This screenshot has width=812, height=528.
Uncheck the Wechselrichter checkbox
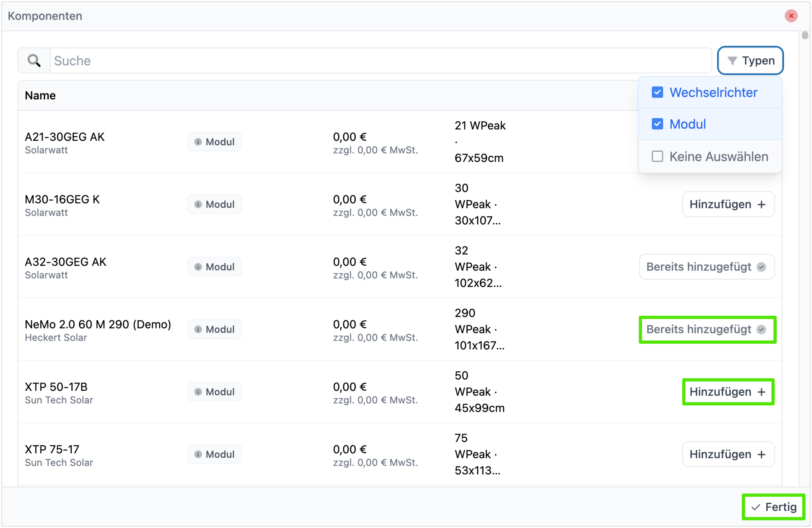657,92
